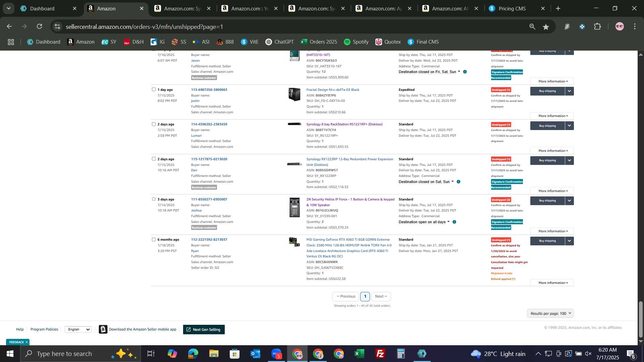
Task: Expand Buy shipping options for MSI RTX 4060 order
Action: click(x=569, y=241)
